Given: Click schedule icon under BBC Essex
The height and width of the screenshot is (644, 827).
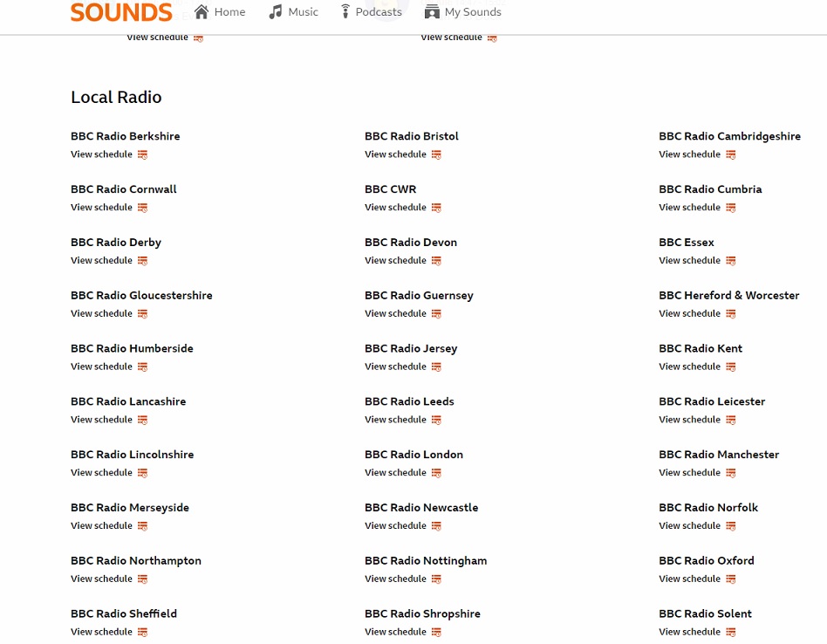Looking at the screenshot, I should [730, 261].
